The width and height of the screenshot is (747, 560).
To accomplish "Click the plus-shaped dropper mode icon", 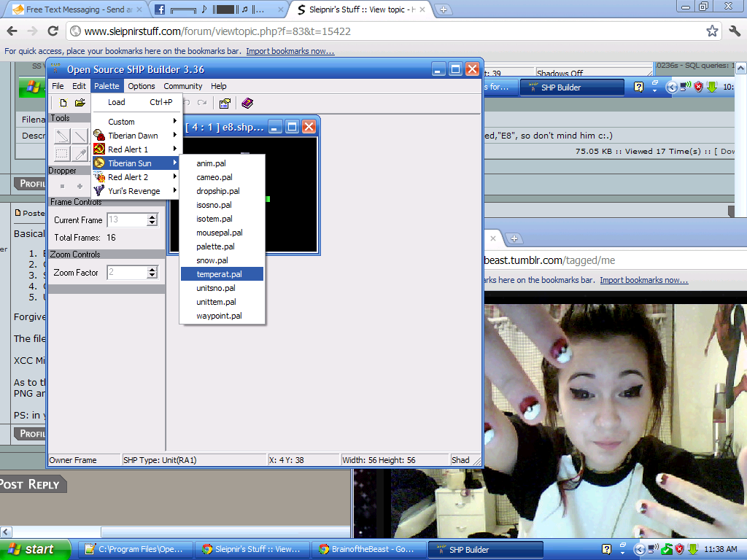I will click(x=80, y=186).
